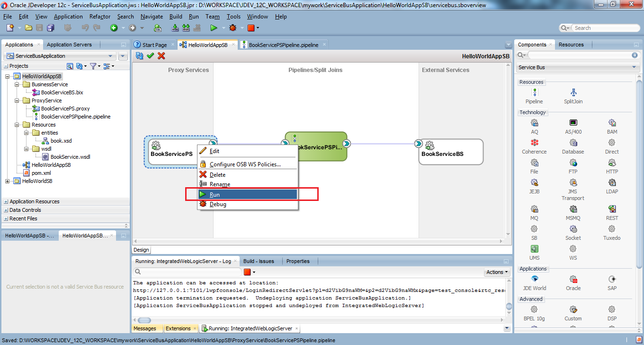Click the red Terminate toolbar icon
The width and height of the screenshot is (644, 345).
tap(251, 28)
